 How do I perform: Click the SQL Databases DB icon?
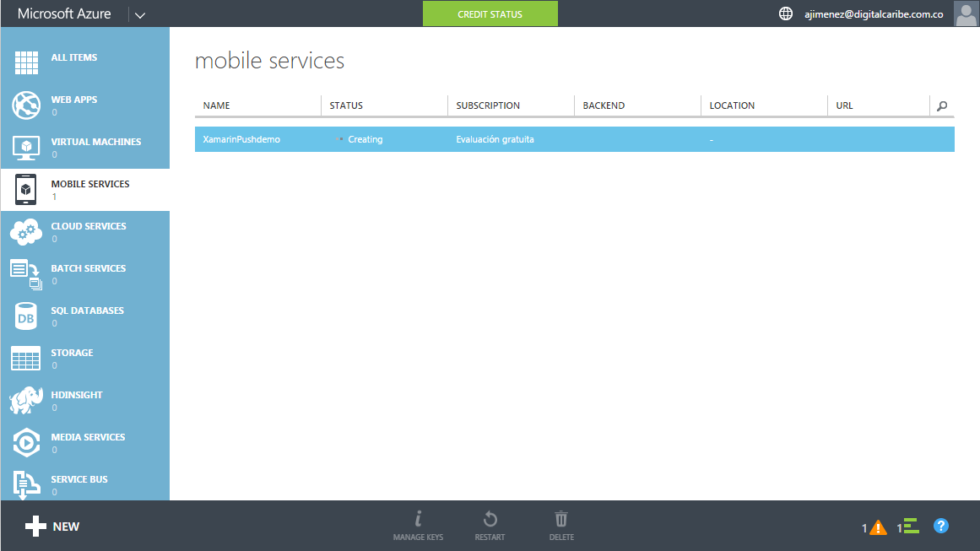coord(26,316)
